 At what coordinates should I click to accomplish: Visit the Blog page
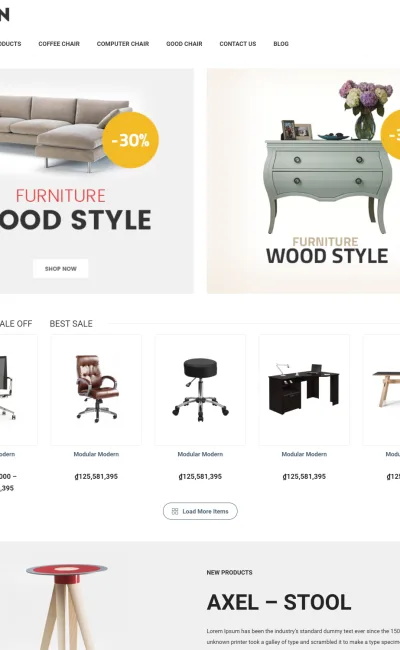(x=281, y=44)
